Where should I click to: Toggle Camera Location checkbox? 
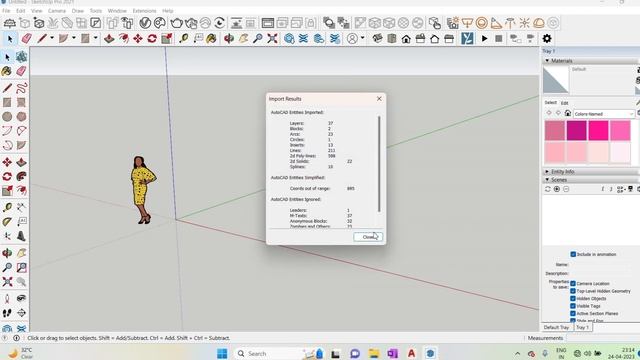click(573, 283)
